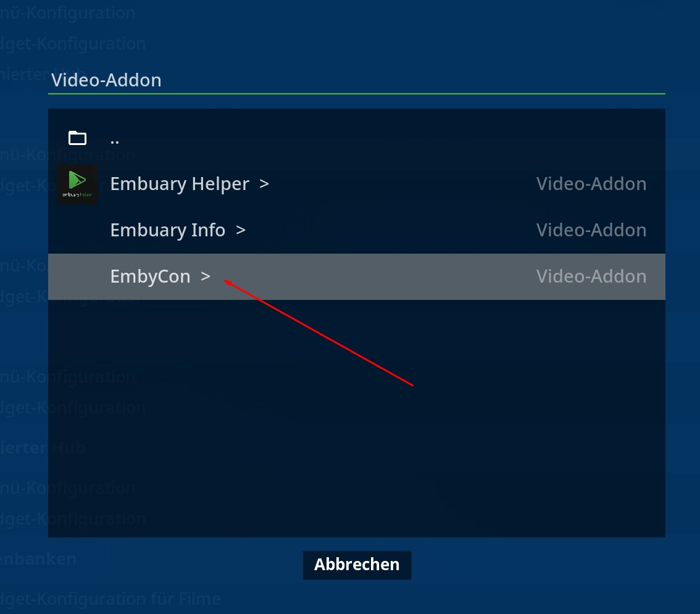The image size is (700, 614).
Task: Expand Embuary Info using its chevron
Action: 241,230
